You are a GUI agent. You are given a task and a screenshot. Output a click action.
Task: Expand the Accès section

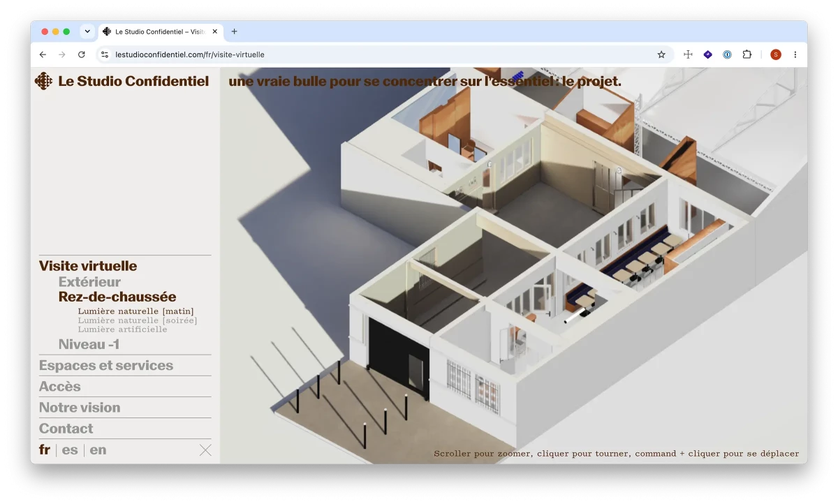pos(59,387)
